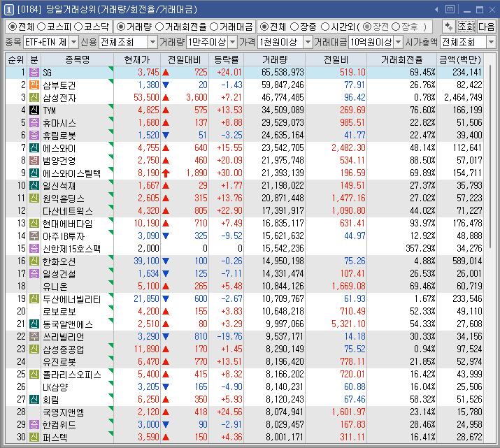
Task: Open the 퍼스텍 stock name
Action: pyautogui.click(x=55, y=437)
